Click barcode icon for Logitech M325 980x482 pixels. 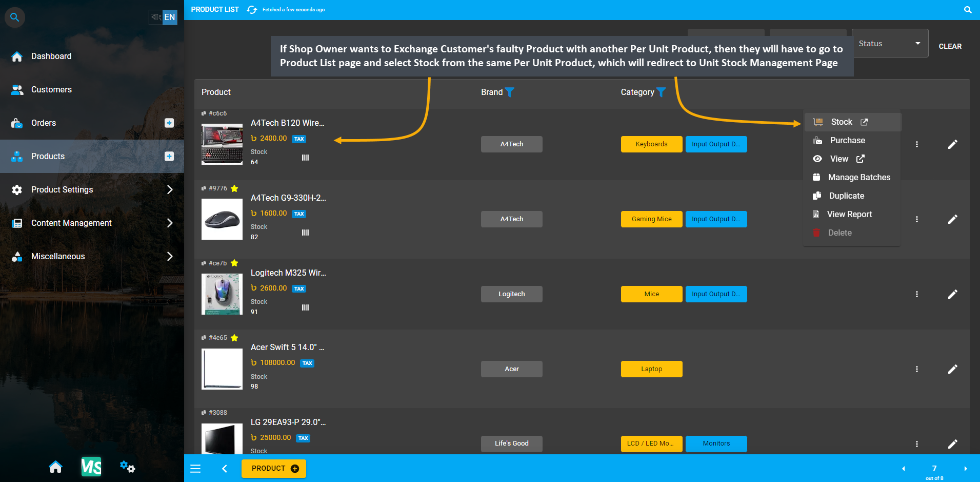click(306, 307)
